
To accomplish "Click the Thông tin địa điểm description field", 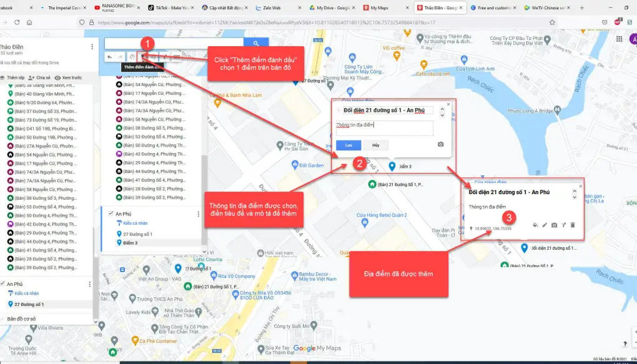I will click(384, 128).
